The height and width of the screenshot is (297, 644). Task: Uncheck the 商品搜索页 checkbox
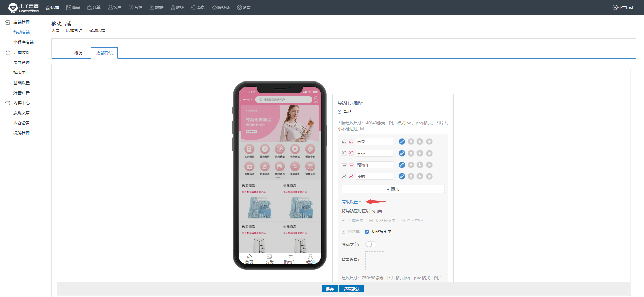(367, 232)
